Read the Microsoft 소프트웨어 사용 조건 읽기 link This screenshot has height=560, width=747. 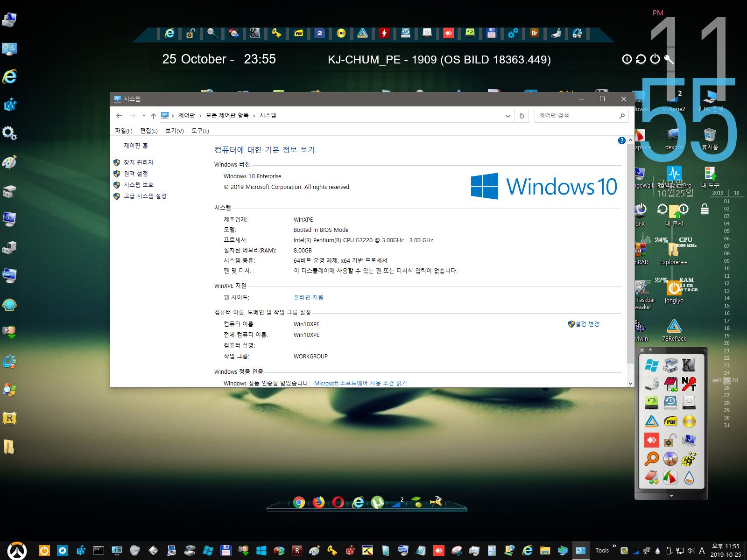(360, 383)
